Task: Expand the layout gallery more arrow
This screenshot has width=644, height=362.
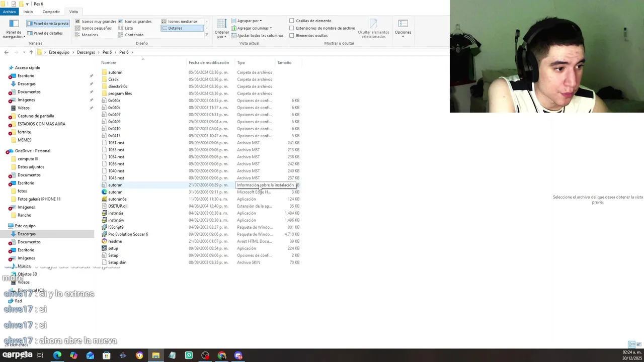Action: point(206,35)
